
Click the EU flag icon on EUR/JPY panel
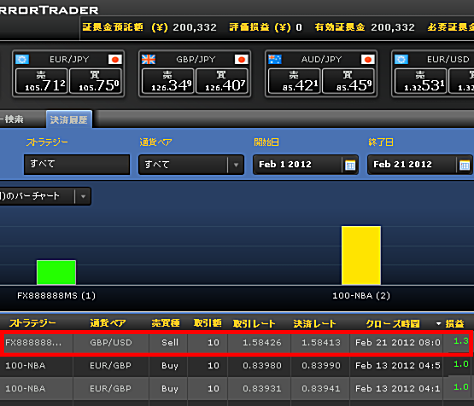coord(22,59)
